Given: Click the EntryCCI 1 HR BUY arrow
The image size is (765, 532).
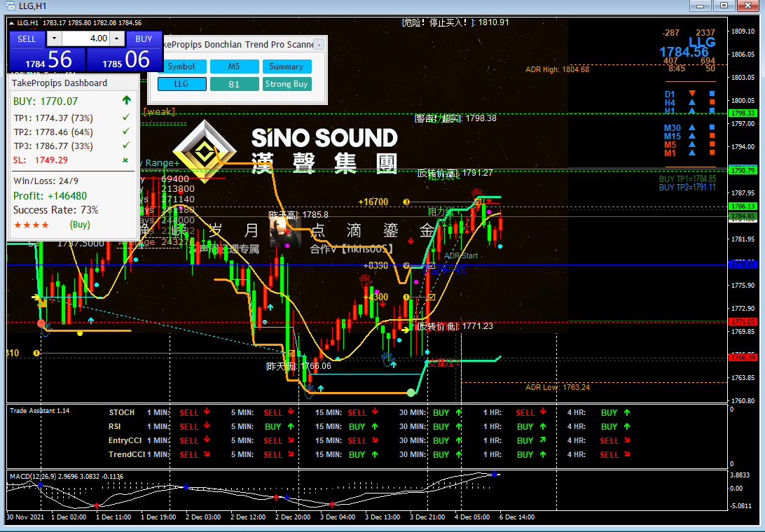Looking at the screenshot, I should [543, 440].
